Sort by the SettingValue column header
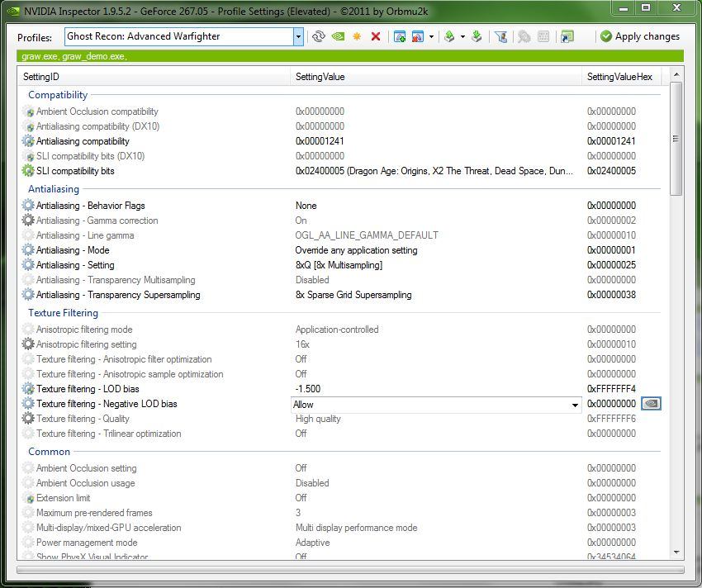The image size is (702, 588). click(435, 77)
